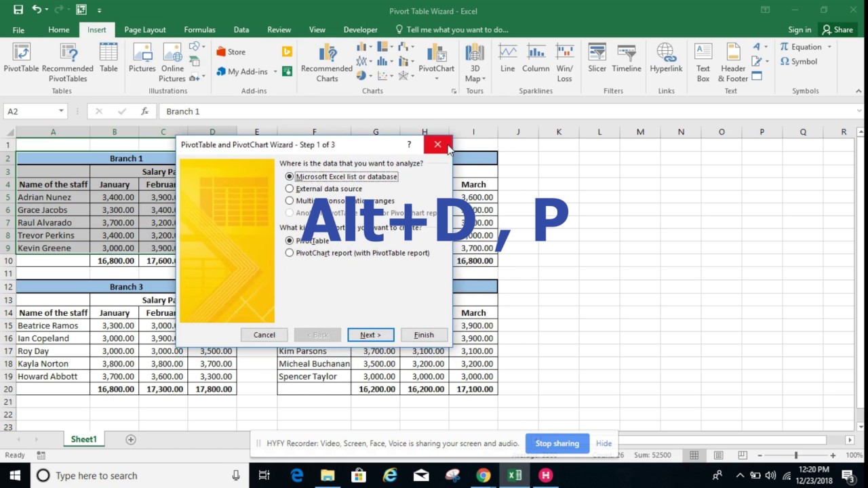The width and height of the screenshot is (868, 488).
Task: Open My Add-ins dropdown arrow
Action: [x=274, y=72]
